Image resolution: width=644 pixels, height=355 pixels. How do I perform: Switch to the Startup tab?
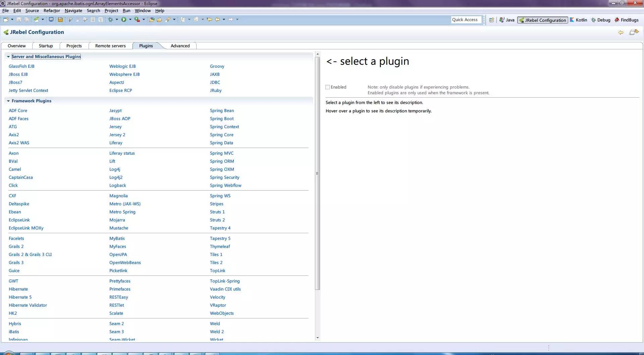click(46, 46)
